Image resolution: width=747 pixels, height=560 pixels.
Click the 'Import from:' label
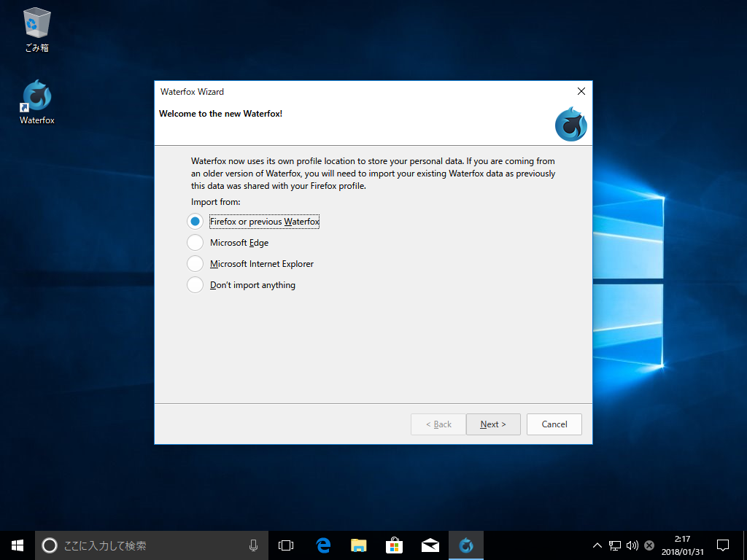[216, 202]
